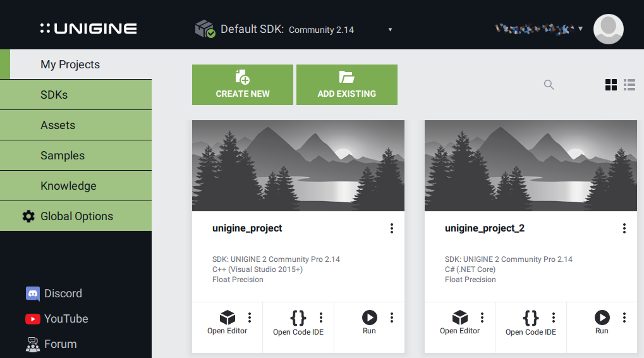
Task: Switch to grid view
Action: tap(611, 85)
